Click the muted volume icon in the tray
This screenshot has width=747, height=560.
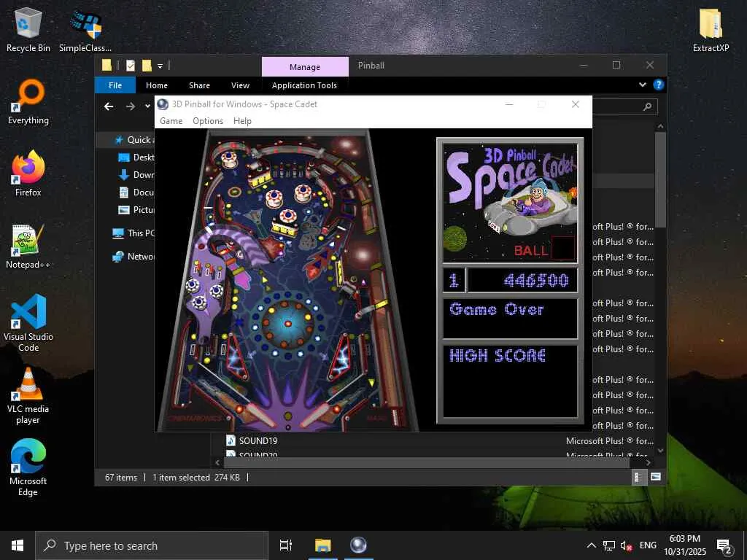626,545
